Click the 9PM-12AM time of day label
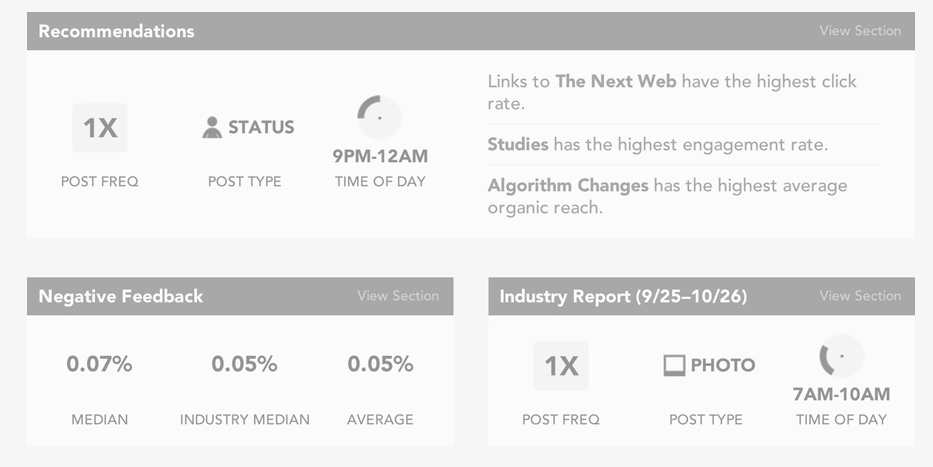Viewport: 933px width, 467px height. 380,156
